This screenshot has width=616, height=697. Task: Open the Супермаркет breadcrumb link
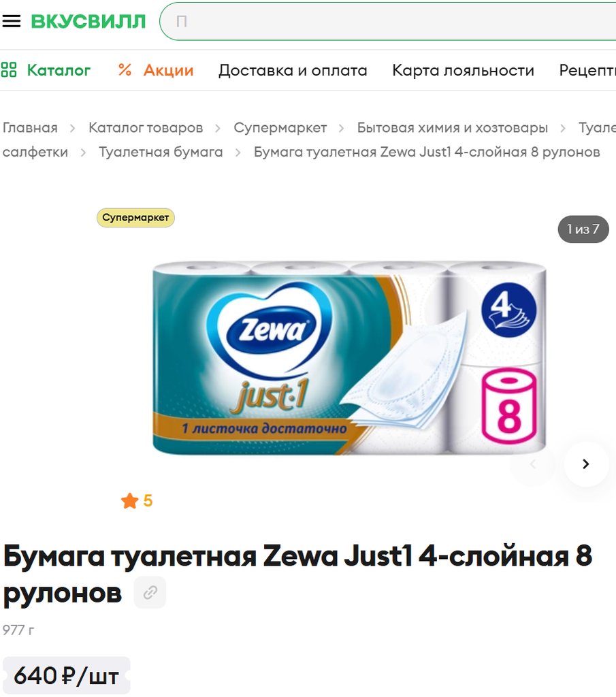click(280, 128)
